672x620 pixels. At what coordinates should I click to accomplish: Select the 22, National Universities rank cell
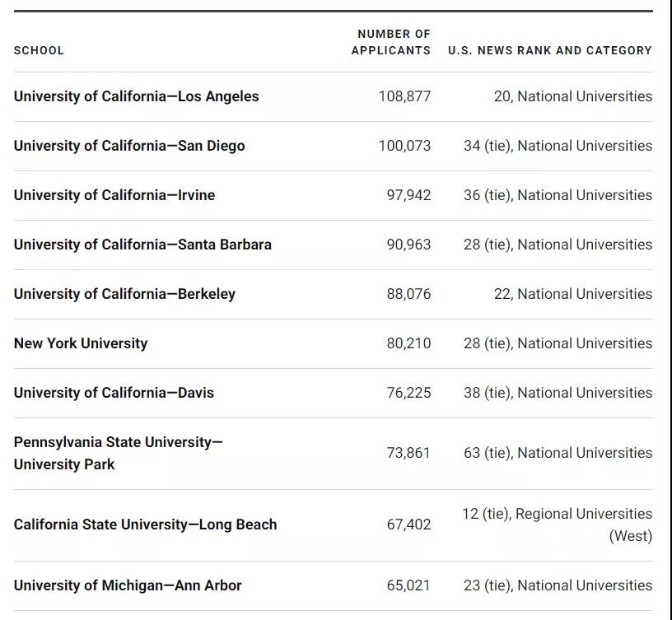tap(573, 294)
